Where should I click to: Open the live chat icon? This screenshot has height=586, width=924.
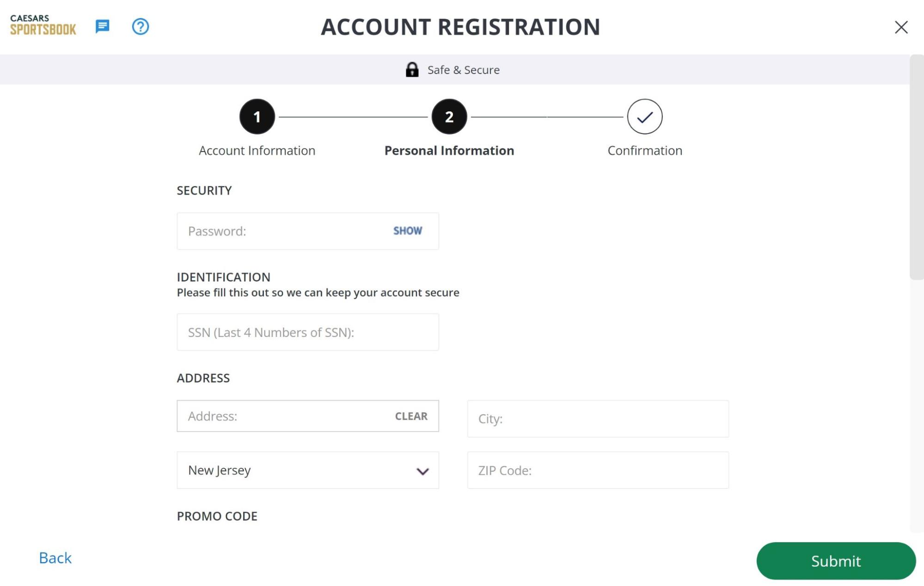point(102,26)
